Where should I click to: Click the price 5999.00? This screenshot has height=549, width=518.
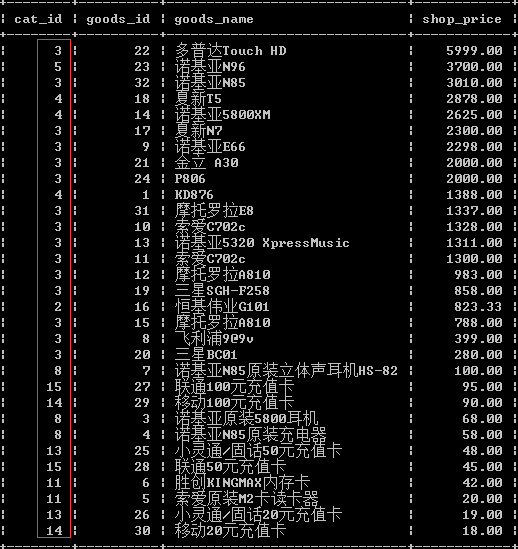click(474, 51)
